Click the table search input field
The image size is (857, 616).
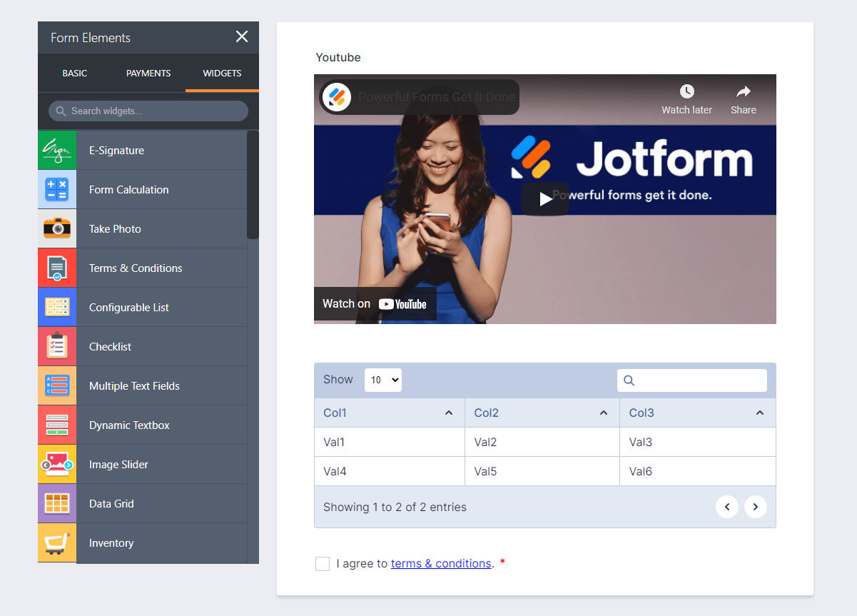(692, 380)
